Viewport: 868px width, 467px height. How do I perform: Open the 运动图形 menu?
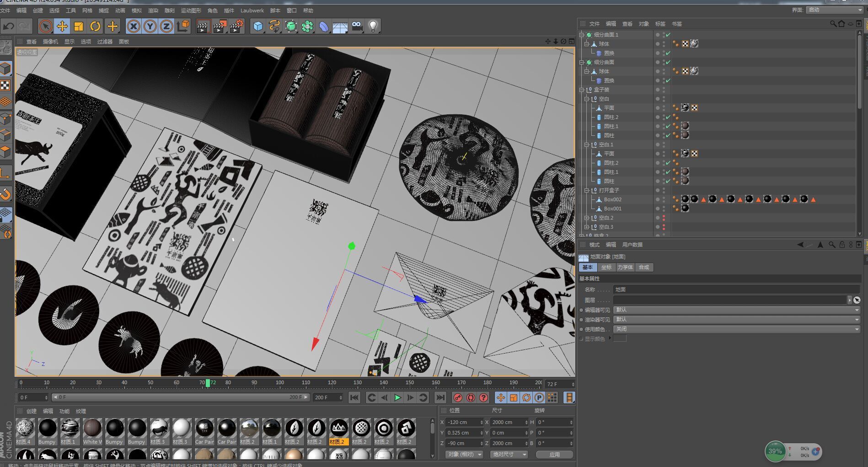pyautogui.click(x=191, y=11)
